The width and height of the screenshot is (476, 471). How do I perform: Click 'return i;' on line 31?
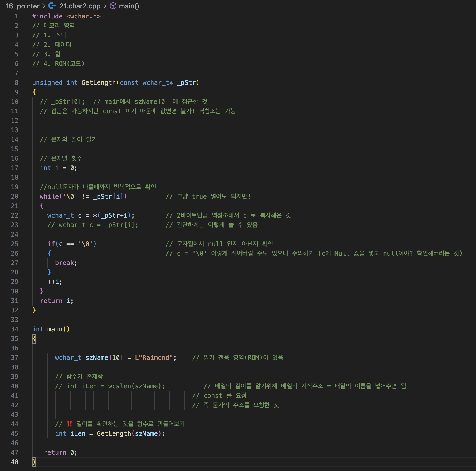click(x=57, y=301)
